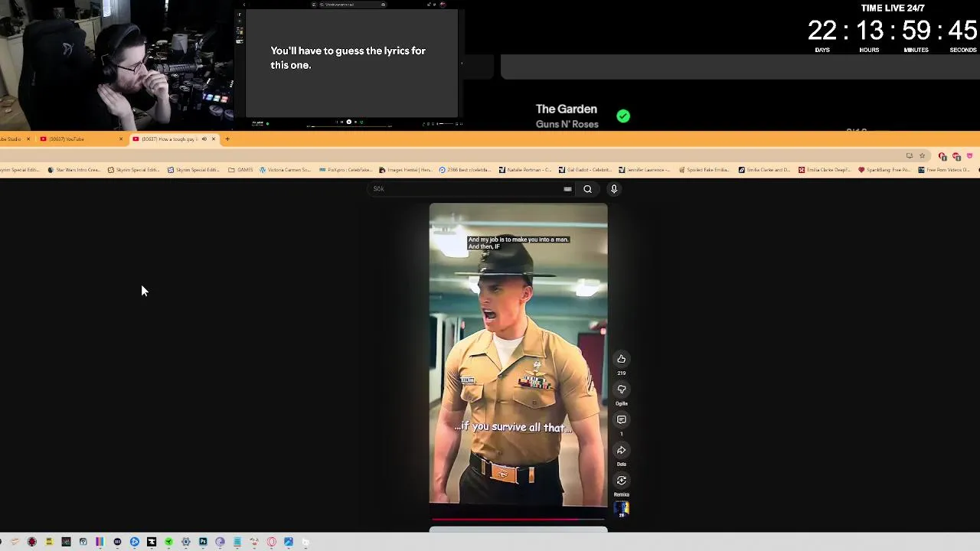This screenshot has height=551, width=980.
Task: Open the settings gear taskbar icon
Action: tap(185, 542)
